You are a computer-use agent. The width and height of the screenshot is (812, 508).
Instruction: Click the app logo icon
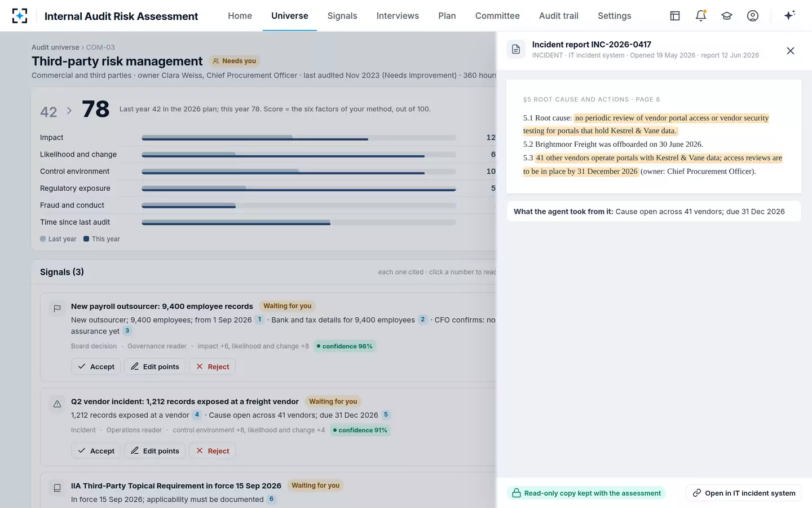pos(20,16)
